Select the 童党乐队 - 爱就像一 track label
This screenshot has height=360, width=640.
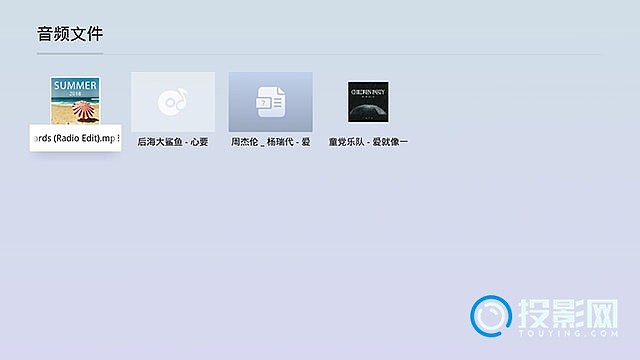coord(368,142)
